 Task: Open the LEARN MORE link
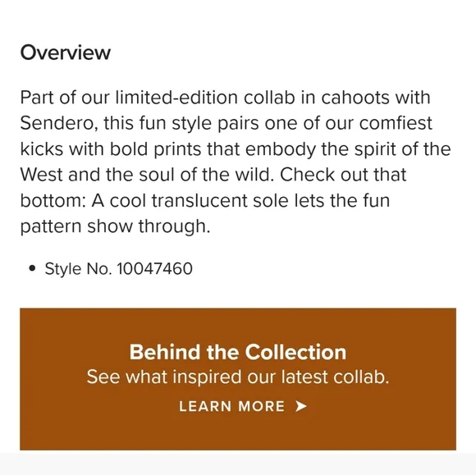click(x=243, y=406)
